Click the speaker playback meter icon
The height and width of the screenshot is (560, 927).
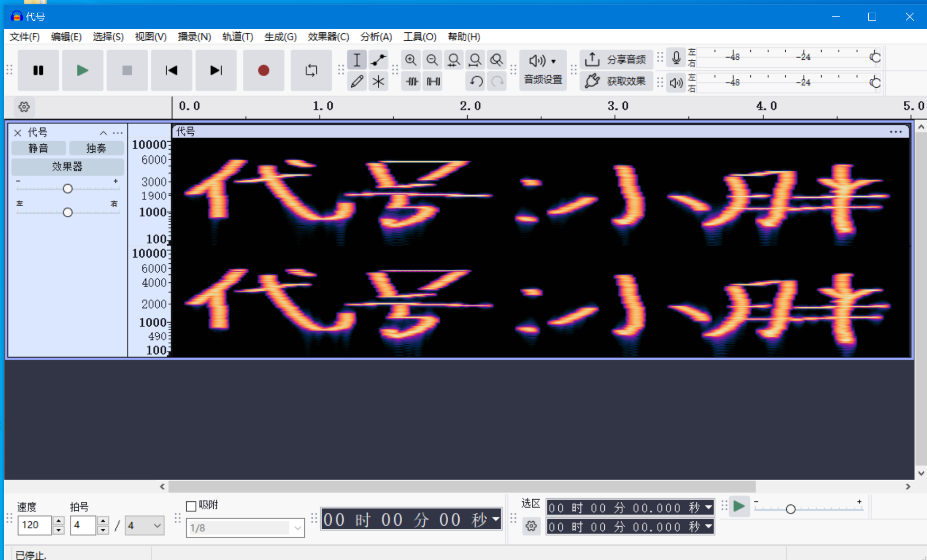click(676, 83)
